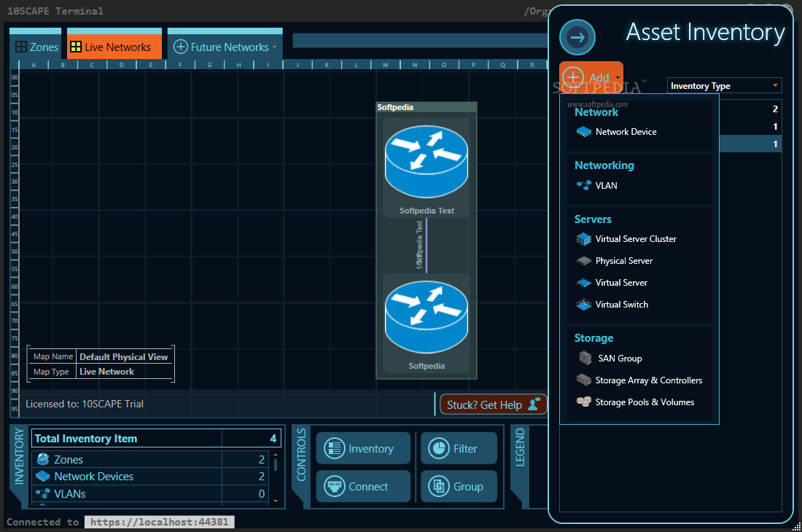Click the inventory list scroll down arrow

(x=276, y=501)
